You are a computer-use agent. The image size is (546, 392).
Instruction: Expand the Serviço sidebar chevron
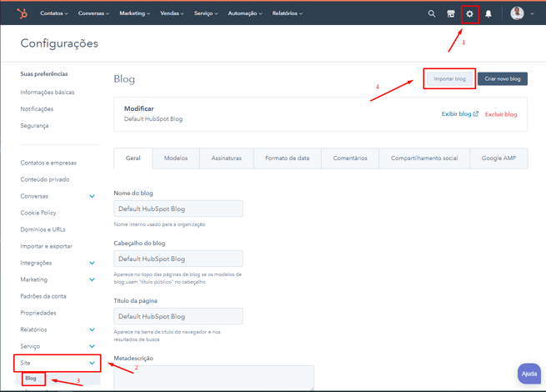click(x=92, y=346)
